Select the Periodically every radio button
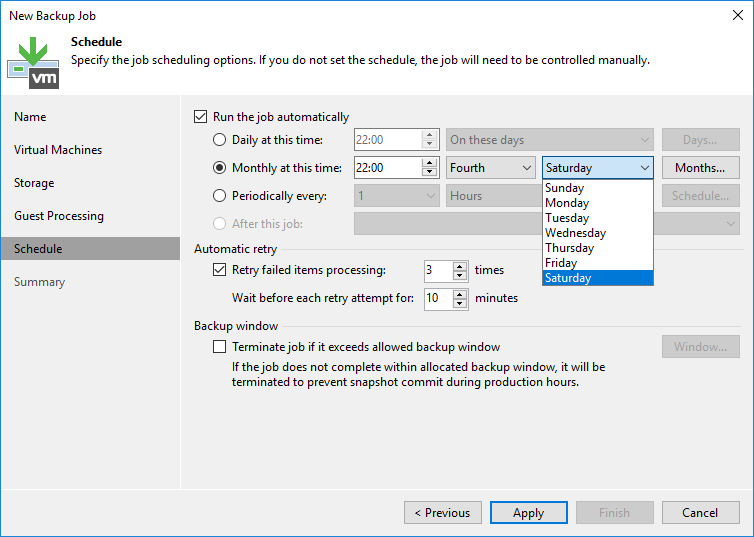The width and height of the screenshot is (754, 537). point(220,196)
